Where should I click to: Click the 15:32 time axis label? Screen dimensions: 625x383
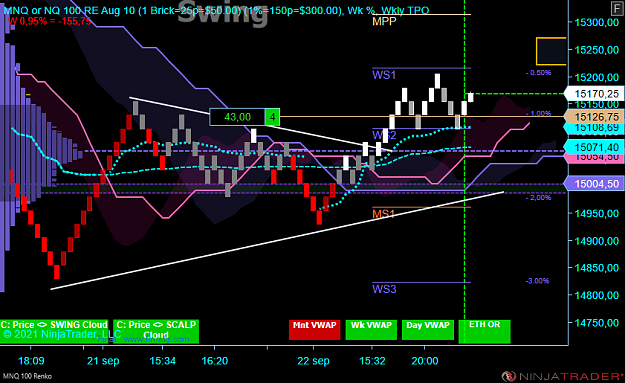372,361
